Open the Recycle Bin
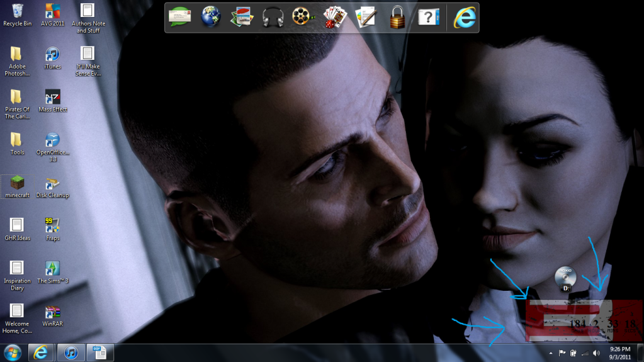Screen dimensions: 644x362 (18, 11)
